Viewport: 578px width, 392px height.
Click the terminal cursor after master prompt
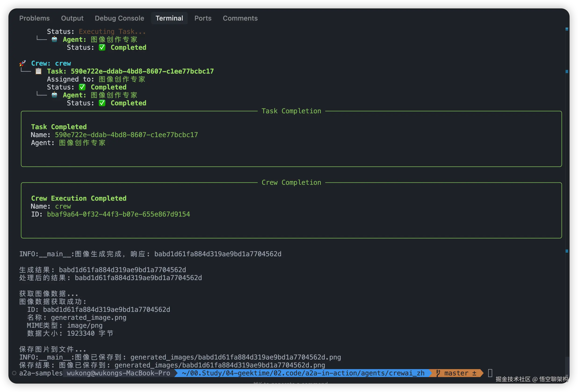pos(490,373)
